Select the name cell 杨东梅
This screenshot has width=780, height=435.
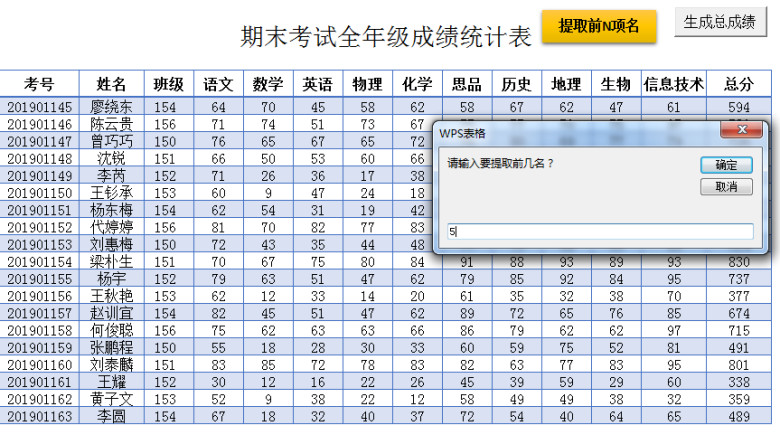[x=111, y=210]
